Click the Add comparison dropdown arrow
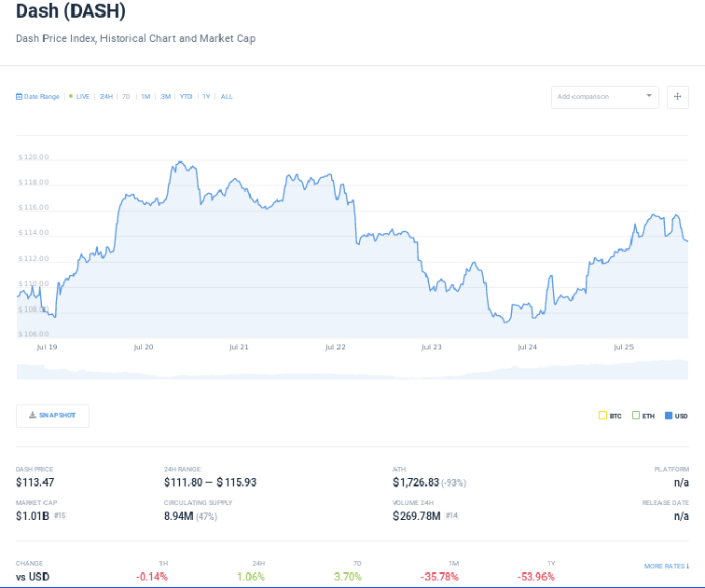Screen dimensions: 705x588 [649, 96]
